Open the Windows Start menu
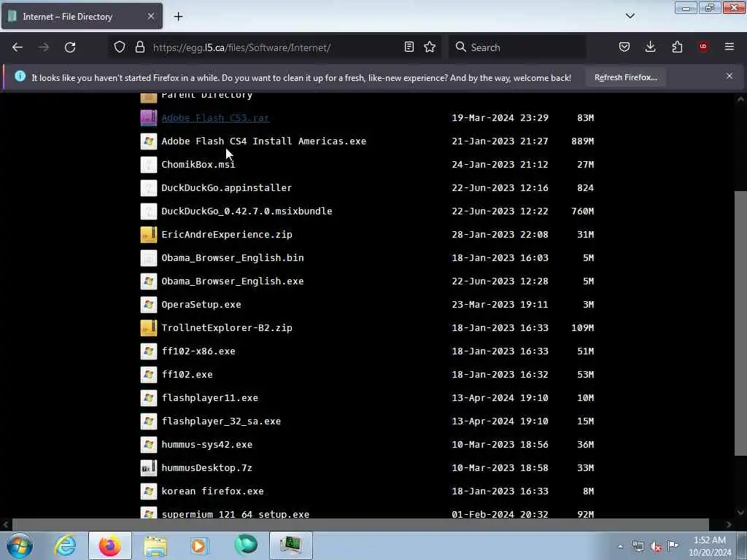 click(20, 545)
